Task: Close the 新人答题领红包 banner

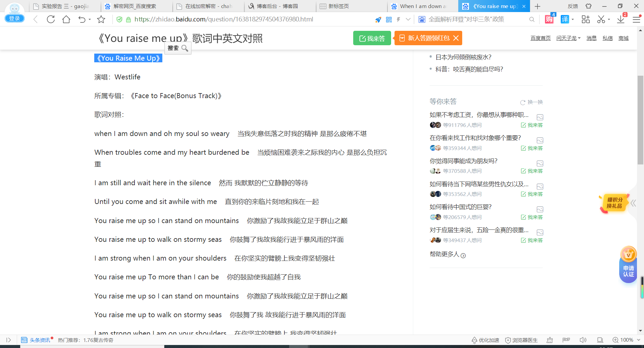Action: (456, 38)
